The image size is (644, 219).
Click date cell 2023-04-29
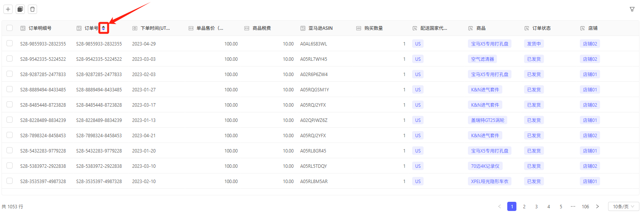coord(144,44)
